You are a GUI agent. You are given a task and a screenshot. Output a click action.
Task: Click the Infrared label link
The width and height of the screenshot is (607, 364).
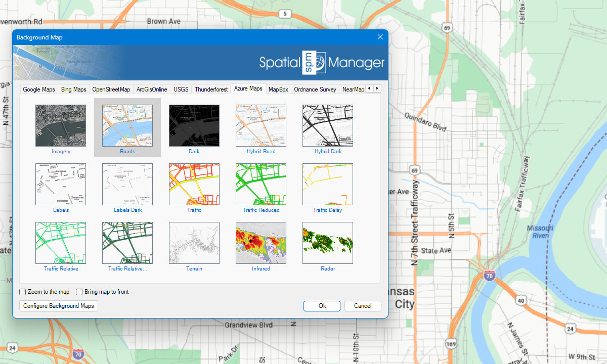point(261,269)
